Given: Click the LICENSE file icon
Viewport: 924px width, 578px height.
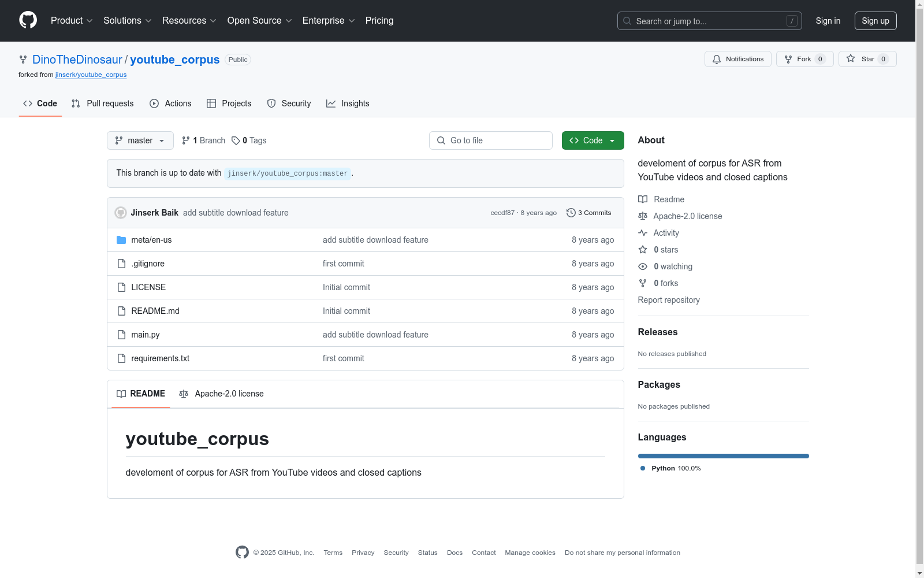Looking at the screenshot, I should tap(121, 287).
